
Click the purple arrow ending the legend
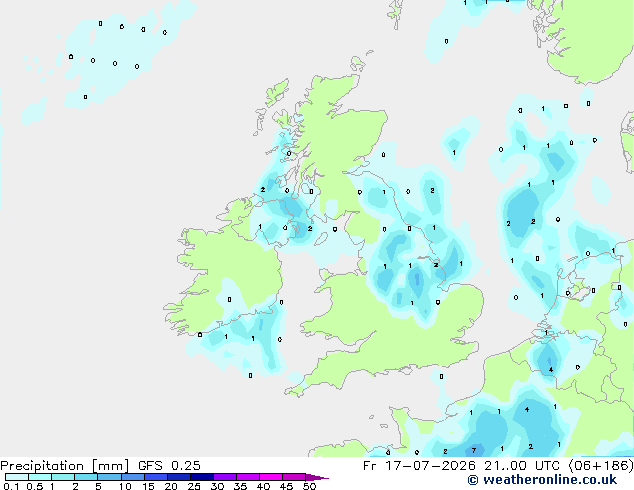317,477
